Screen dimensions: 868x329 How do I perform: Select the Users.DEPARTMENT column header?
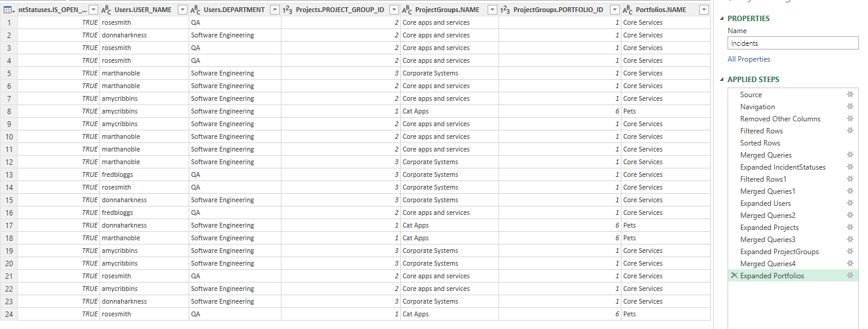234,10
